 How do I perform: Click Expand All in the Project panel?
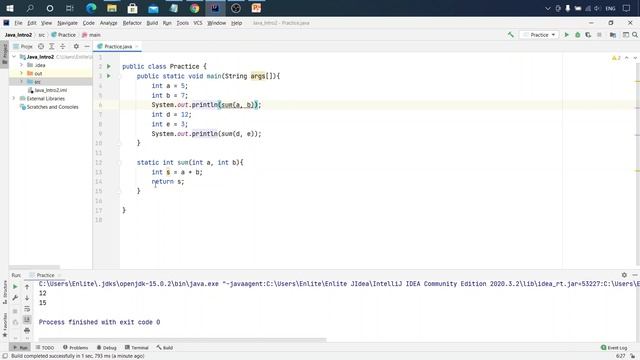(x=52, y=47)
